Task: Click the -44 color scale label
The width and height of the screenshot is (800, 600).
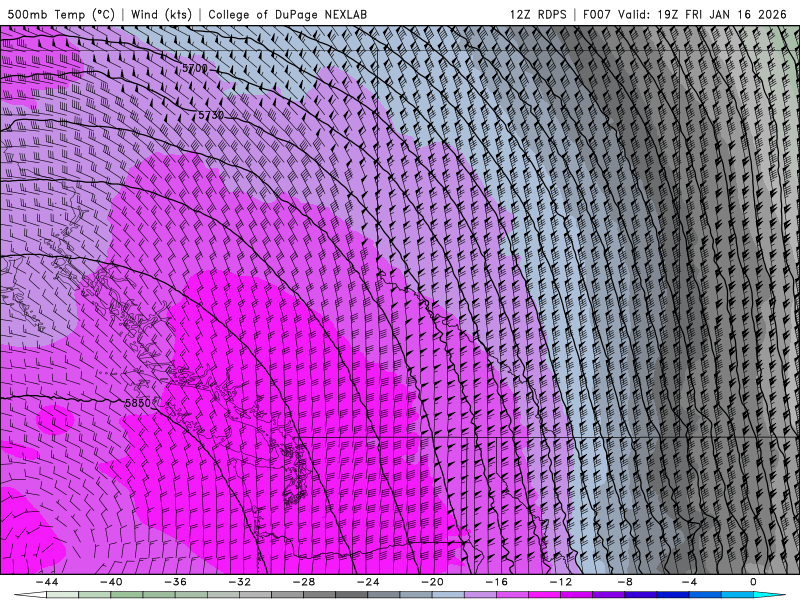Action: (46, 582)
